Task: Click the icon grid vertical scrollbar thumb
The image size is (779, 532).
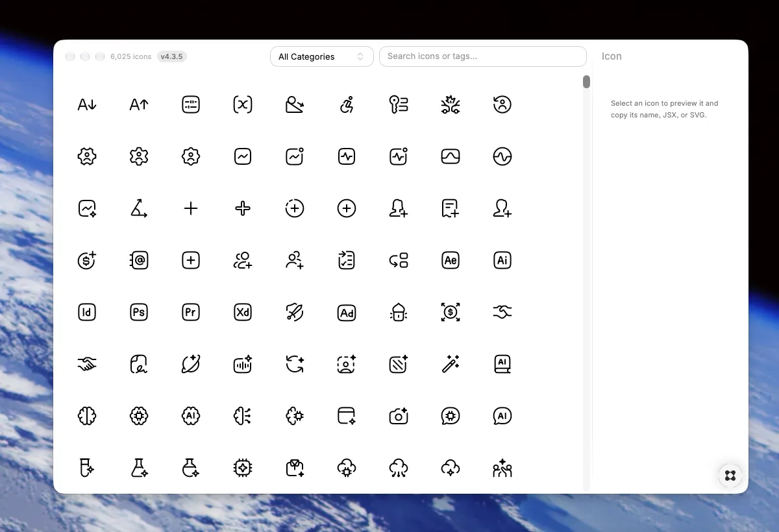Action: [586, 82]
